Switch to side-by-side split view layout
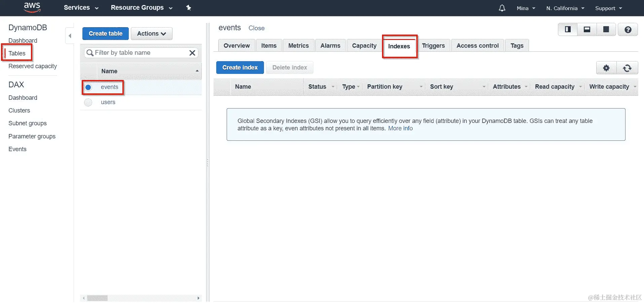 click(568, 30)
